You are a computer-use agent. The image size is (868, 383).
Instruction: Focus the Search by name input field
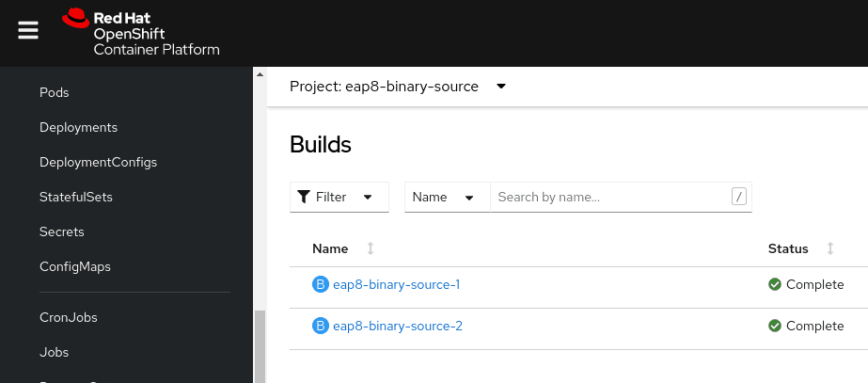(609, 197)
